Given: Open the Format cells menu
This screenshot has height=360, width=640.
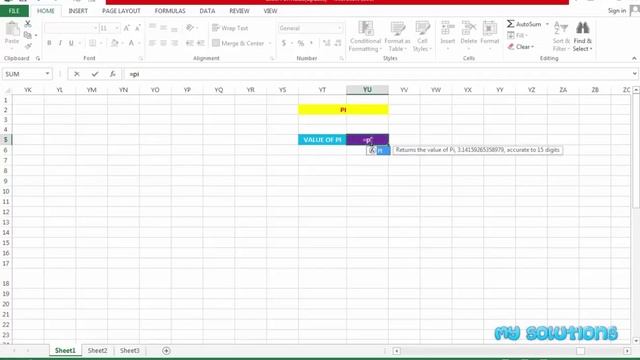Looking at the screenshot, I should (490, 36).
